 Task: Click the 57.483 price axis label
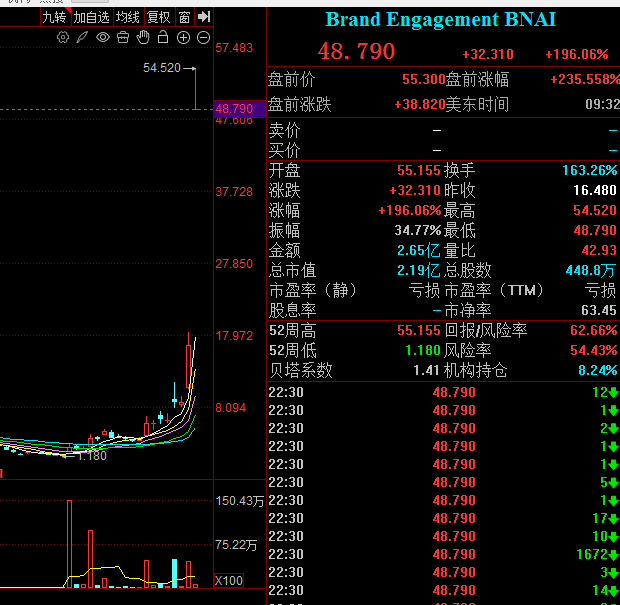coord(234,48)
